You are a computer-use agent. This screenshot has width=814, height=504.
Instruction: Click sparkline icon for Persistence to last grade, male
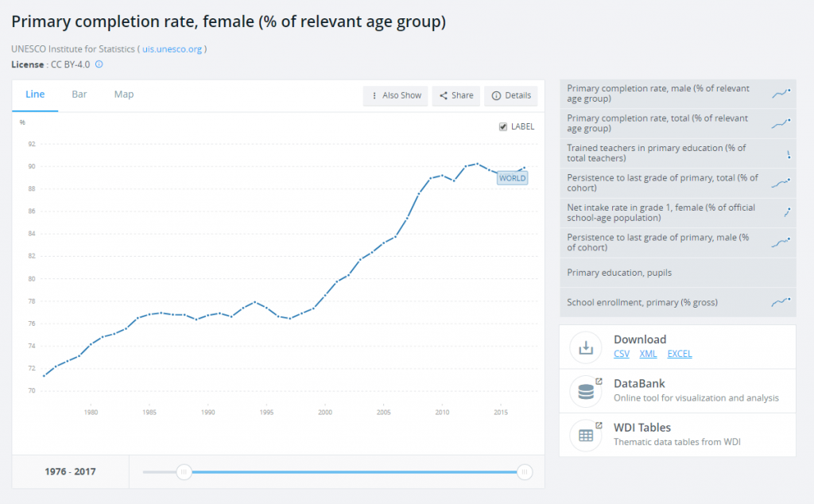(x=781, y=242)
